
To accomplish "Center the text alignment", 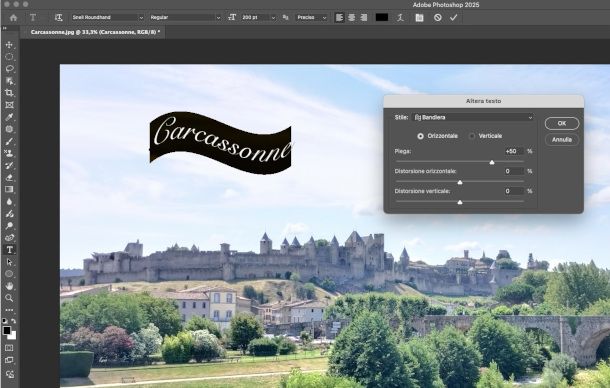I will (x=351, y=18).
